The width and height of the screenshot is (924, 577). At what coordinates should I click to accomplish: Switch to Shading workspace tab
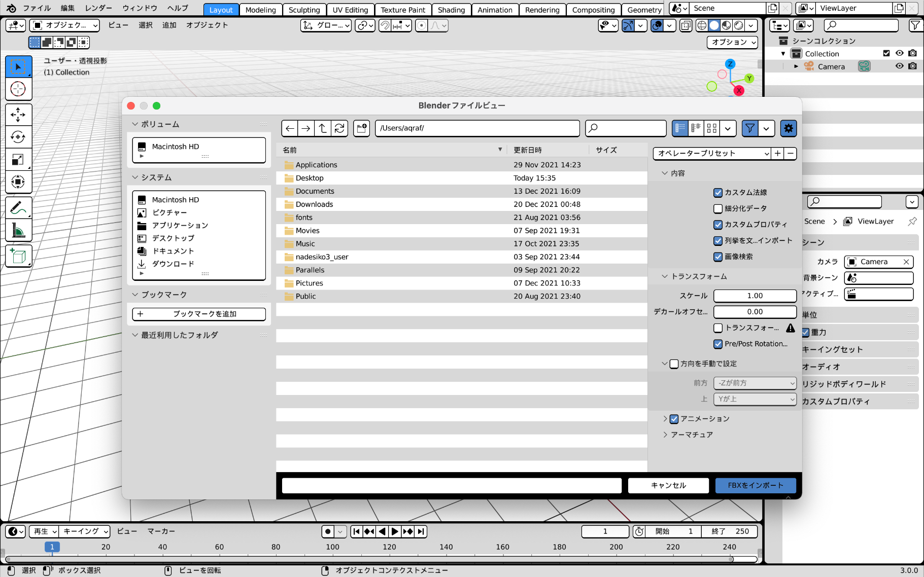point(452,10)
